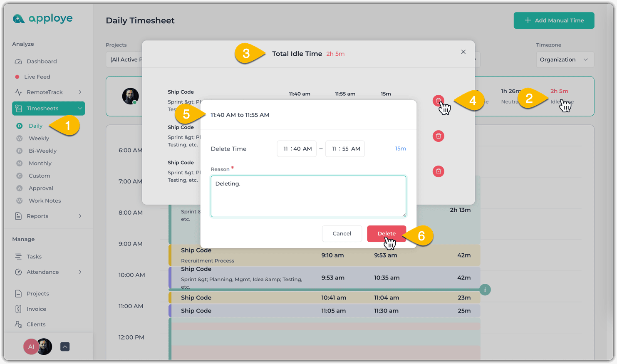Viewport: 617px width, 364px height.
Task: Click the 11:40 AM start time field
Action: [x=297, y=149]
